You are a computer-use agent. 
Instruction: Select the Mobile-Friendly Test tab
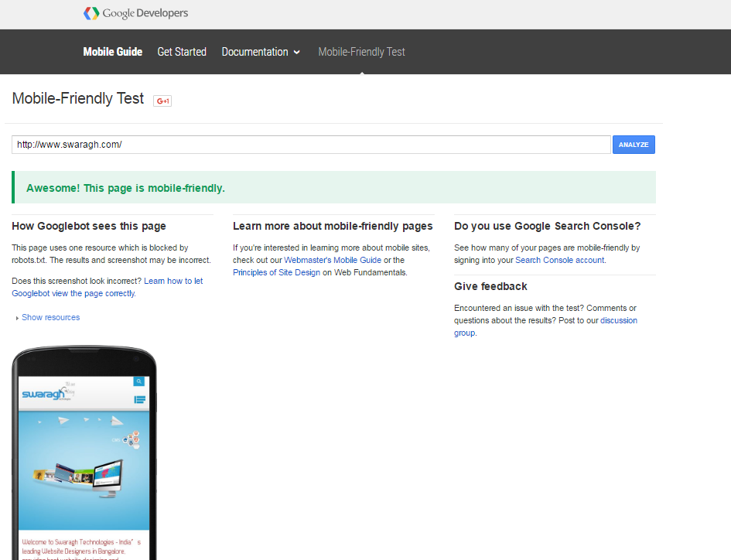361,52
